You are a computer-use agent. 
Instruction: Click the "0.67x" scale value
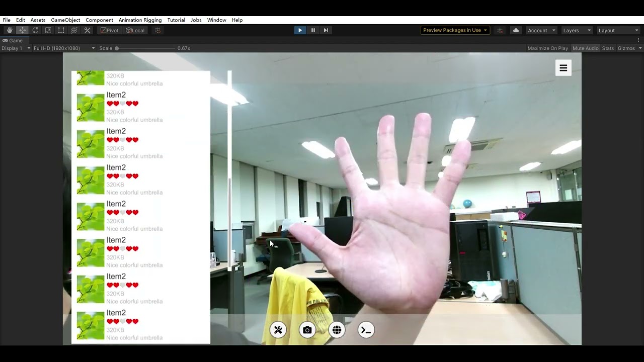[x=184, y=48]
